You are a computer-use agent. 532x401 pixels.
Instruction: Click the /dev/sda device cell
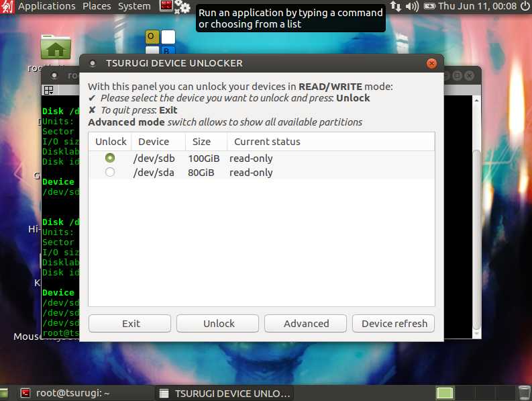pyautogui.click(x=154, y=173)
